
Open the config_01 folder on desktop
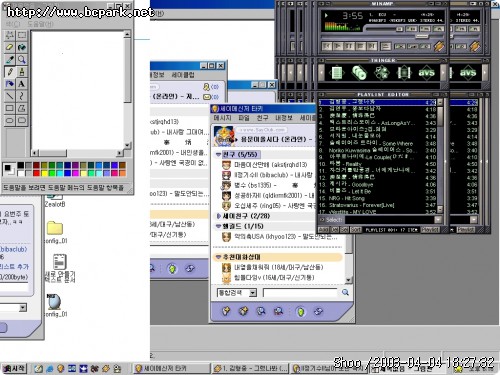[55, 231]
